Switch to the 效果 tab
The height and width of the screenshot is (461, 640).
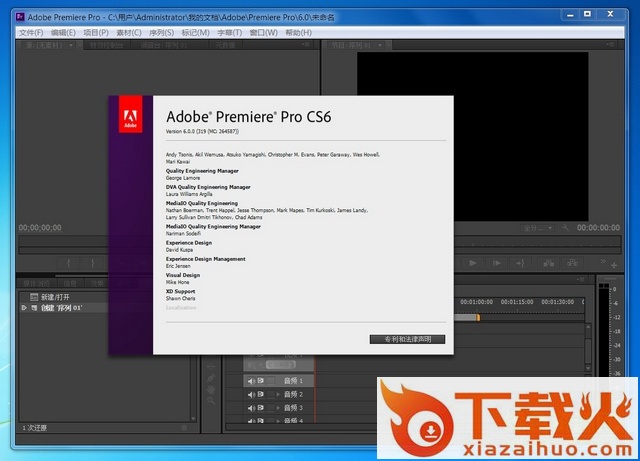[97, 283]
